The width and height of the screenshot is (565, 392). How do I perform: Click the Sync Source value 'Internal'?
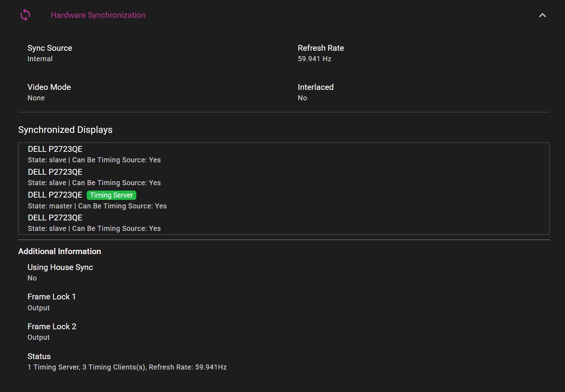click(40, 59)
